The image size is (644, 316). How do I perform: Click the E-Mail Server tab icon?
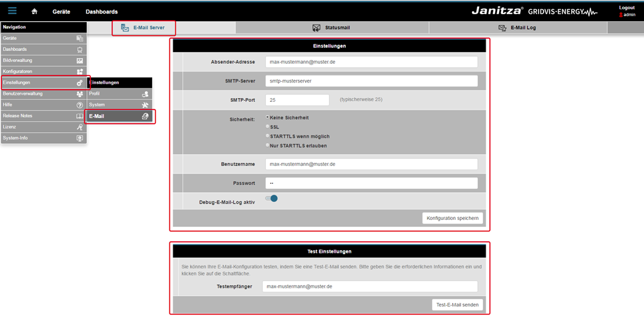point(125,28)
